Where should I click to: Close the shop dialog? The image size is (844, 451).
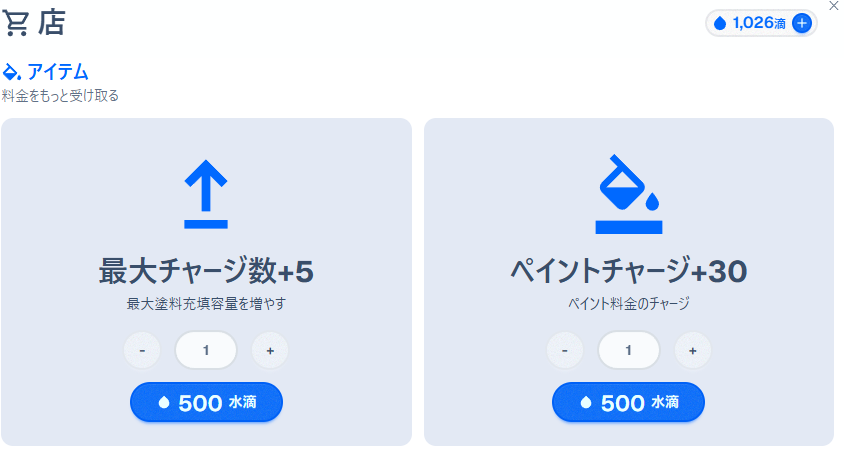point(834,6)
